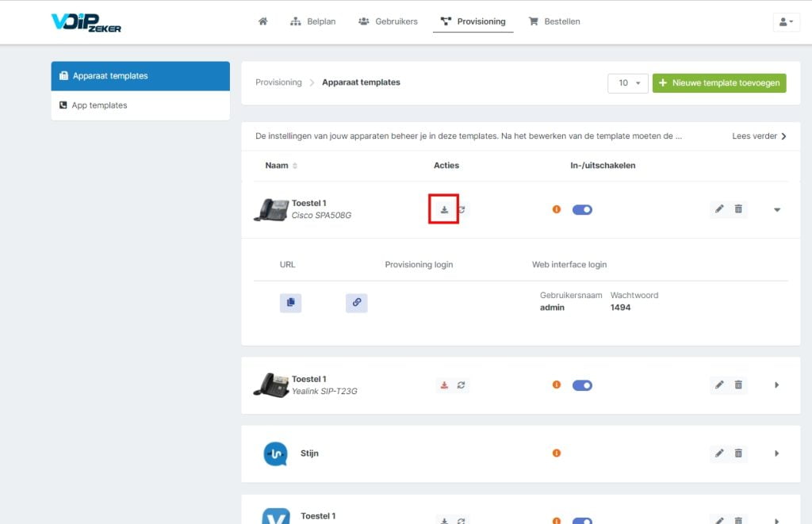Open the user account dropdown

[786, 21]
